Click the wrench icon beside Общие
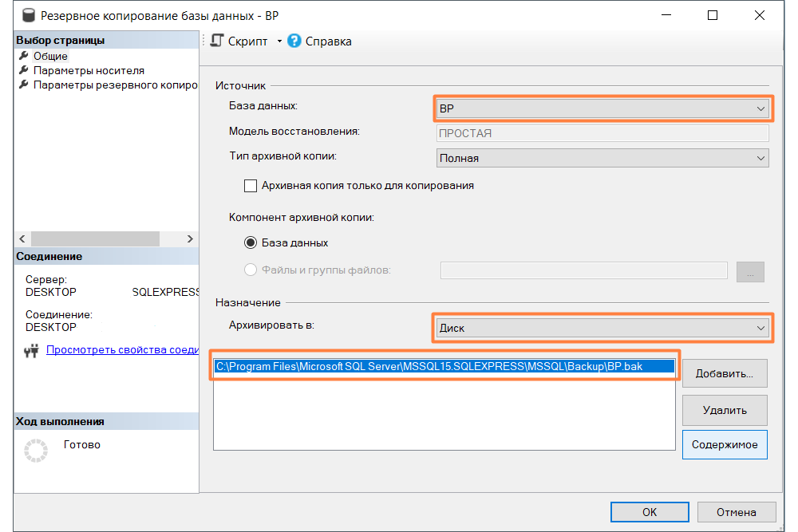The image size is (798, 532). [x=23, y=56]
